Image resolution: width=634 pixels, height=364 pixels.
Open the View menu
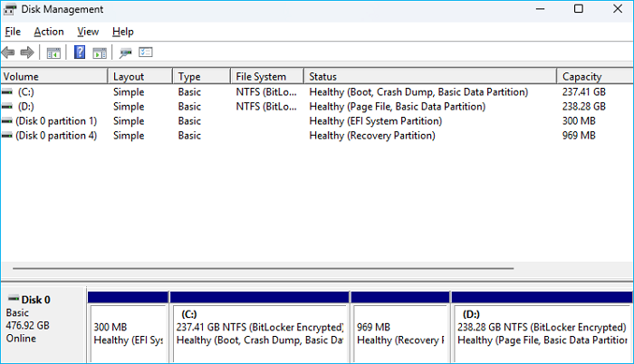pos(88,32)
